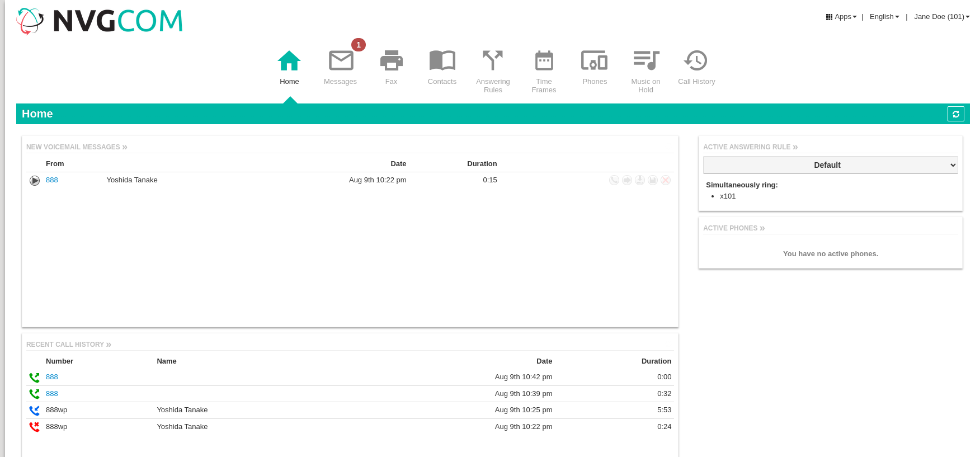
Task: Save the voicemail using the floppy disk icon
Action: tap(653, 180)
